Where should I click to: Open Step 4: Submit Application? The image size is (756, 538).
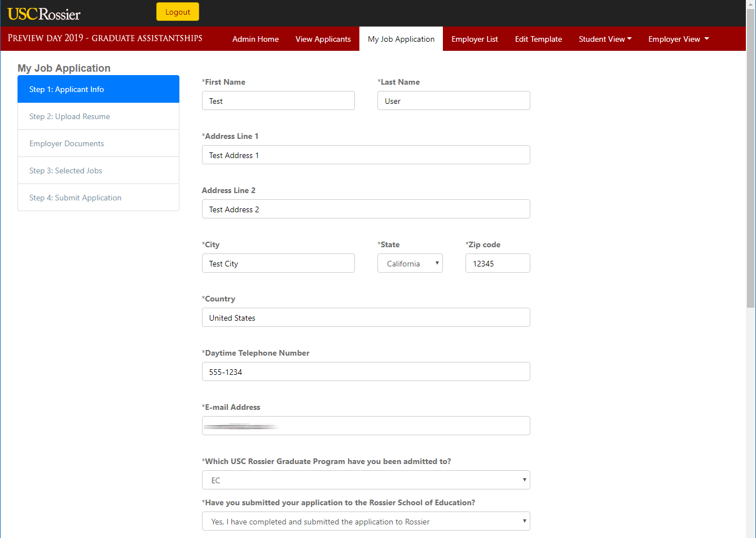(98, 198)
